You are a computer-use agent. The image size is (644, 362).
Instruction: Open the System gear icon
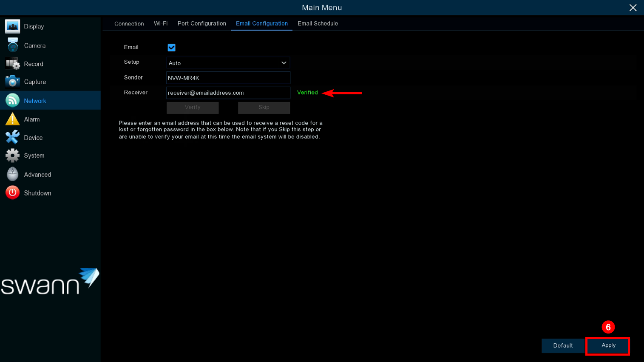[x=12, y=156]
